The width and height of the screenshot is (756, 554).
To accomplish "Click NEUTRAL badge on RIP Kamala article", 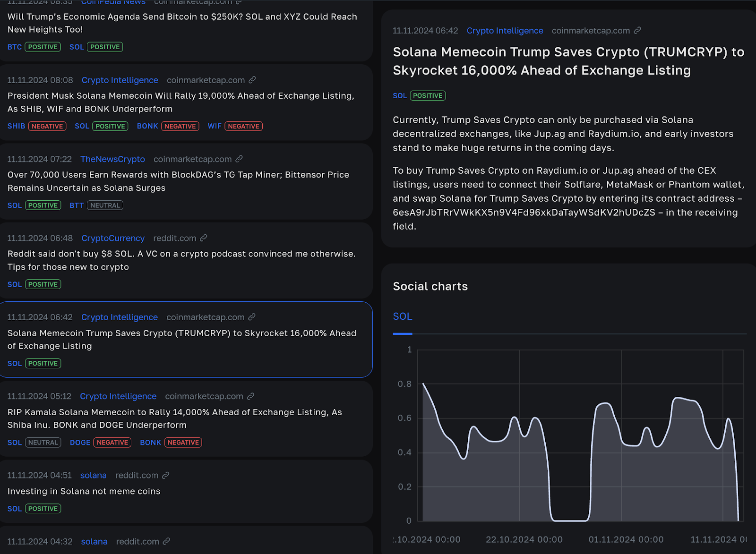I will 43,443.
